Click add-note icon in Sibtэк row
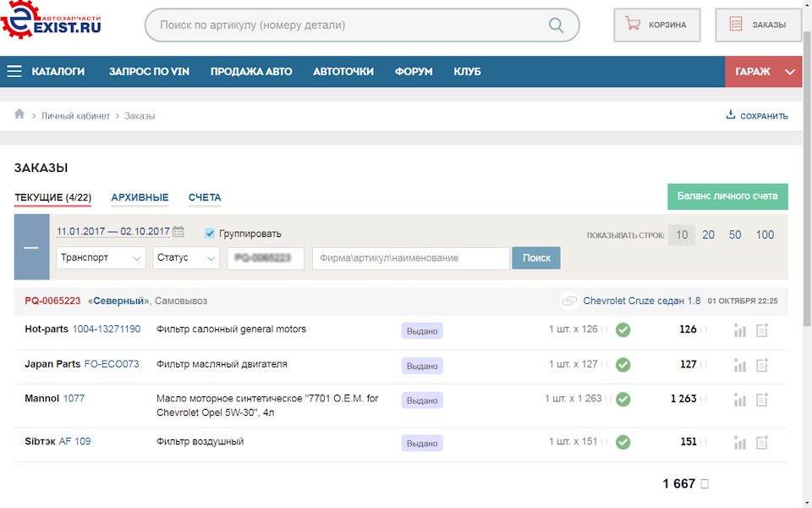This screenshot has height=508, width=812. pos(762,443)
